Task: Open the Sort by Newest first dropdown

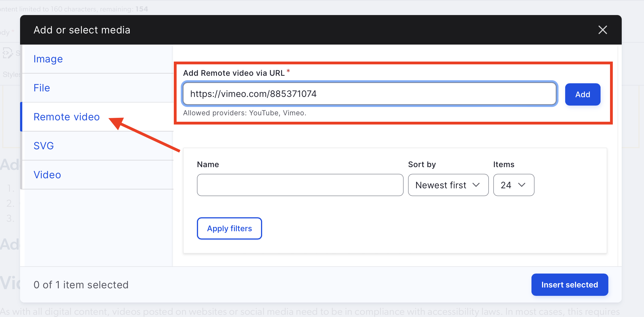Action: [x=448, y=185]
